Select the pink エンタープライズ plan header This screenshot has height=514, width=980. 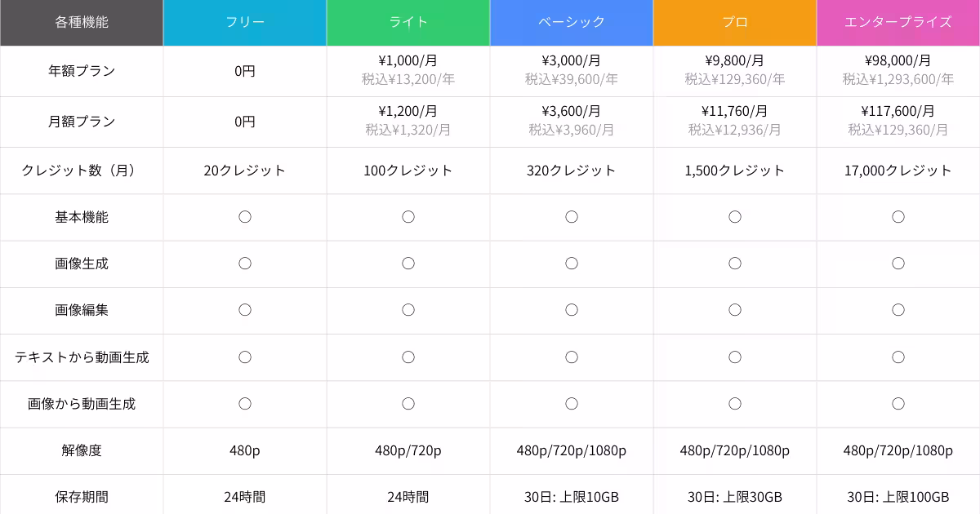coord(898,22)
